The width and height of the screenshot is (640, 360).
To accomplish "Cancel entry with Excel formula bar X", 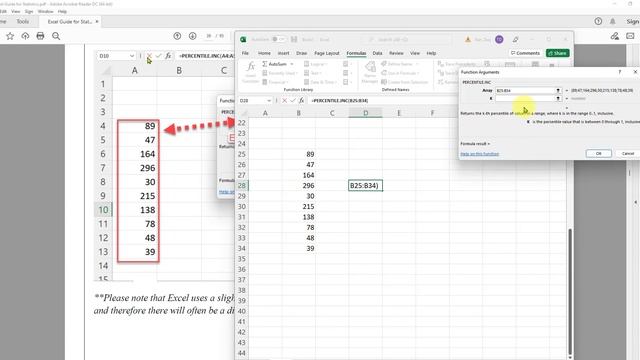I will coord(284,100).
